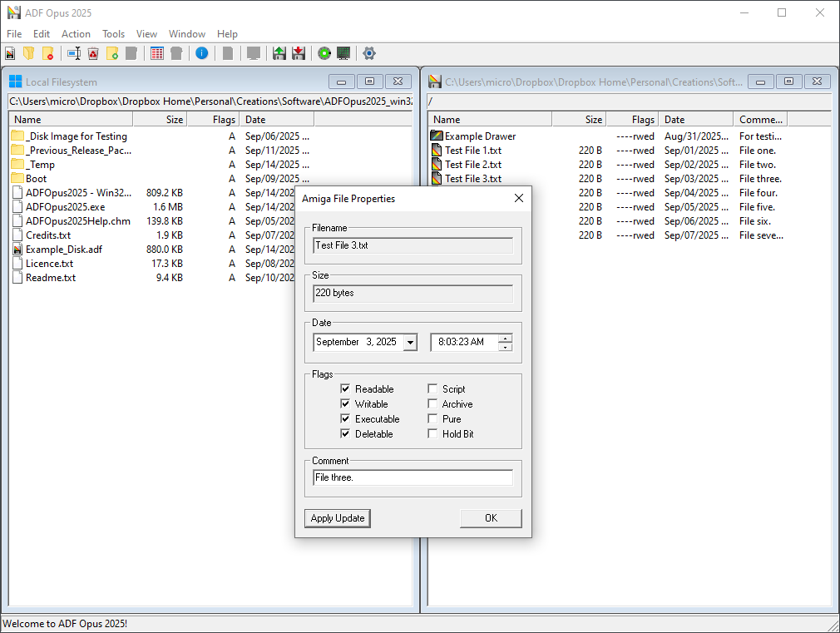Enable the Pure flag
This screenshot has width=840, height=633.
432,418
